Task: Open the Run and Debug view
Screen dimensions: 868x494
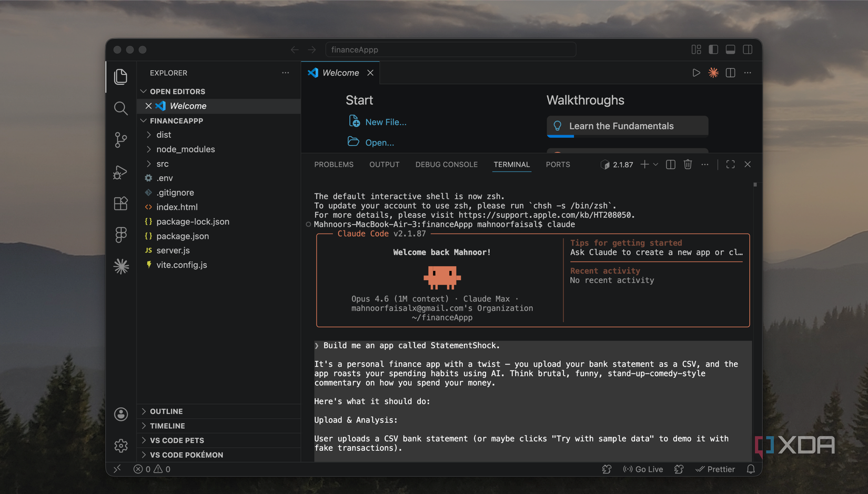Action: tap(120, 172)
